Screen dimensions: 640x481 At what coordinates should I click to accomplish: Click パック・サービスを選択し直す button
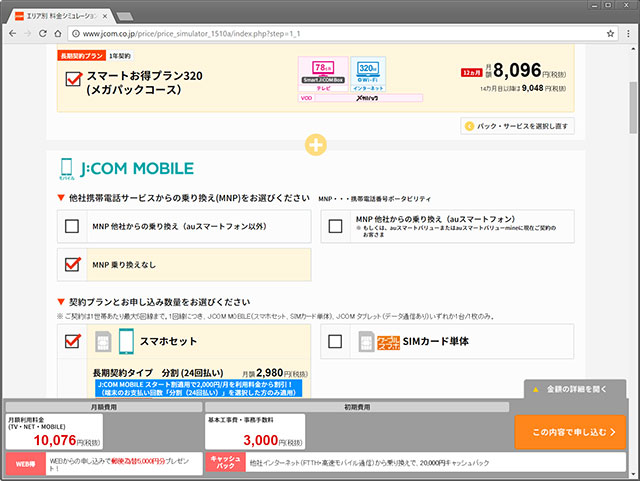coord(517,126)
